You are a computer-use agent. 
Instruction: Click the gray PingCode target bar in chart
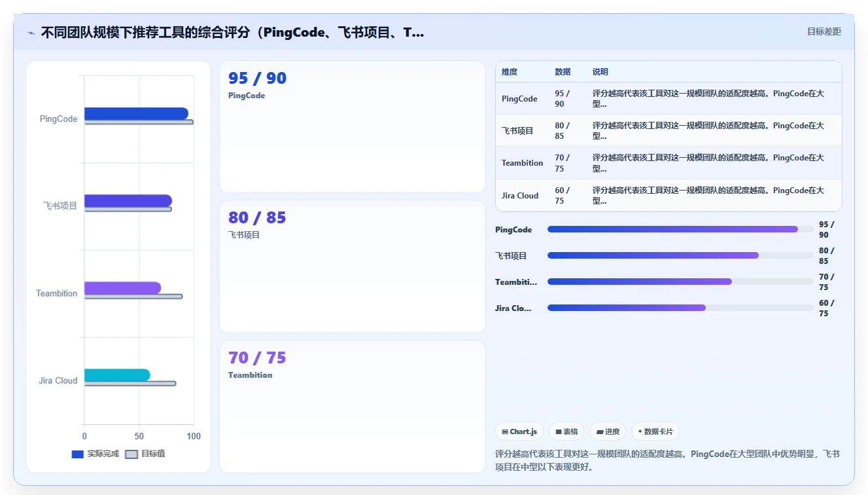coord(139,122)
